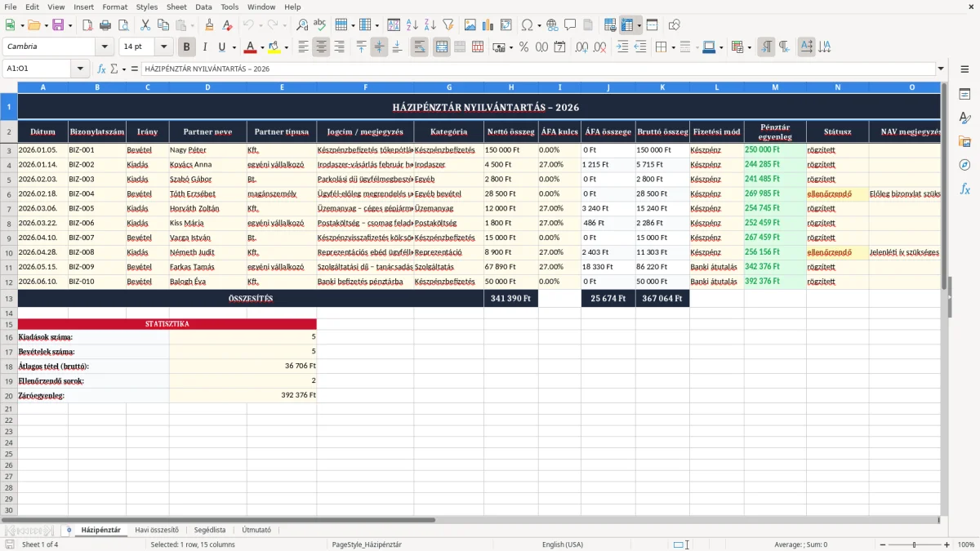The width and height of the screenshot is (980, 551).
Task: Open the Format menu
Action: pyautogui.click(x=114, y=7)
